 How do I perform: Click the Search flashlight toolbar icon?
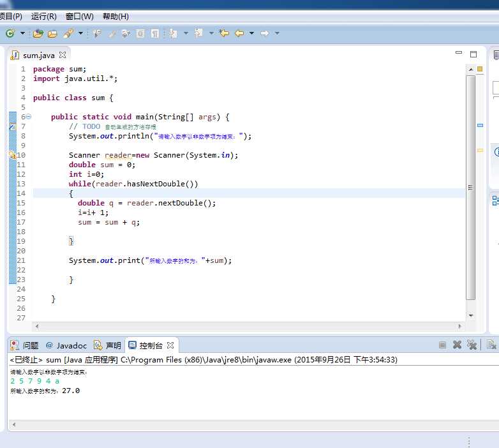[68, 33]
